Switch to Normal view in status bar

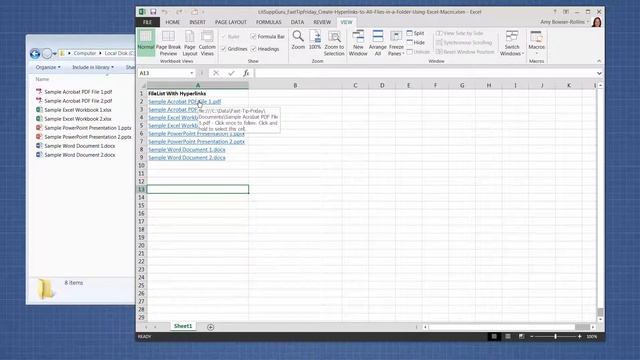[x=494, y=336]
